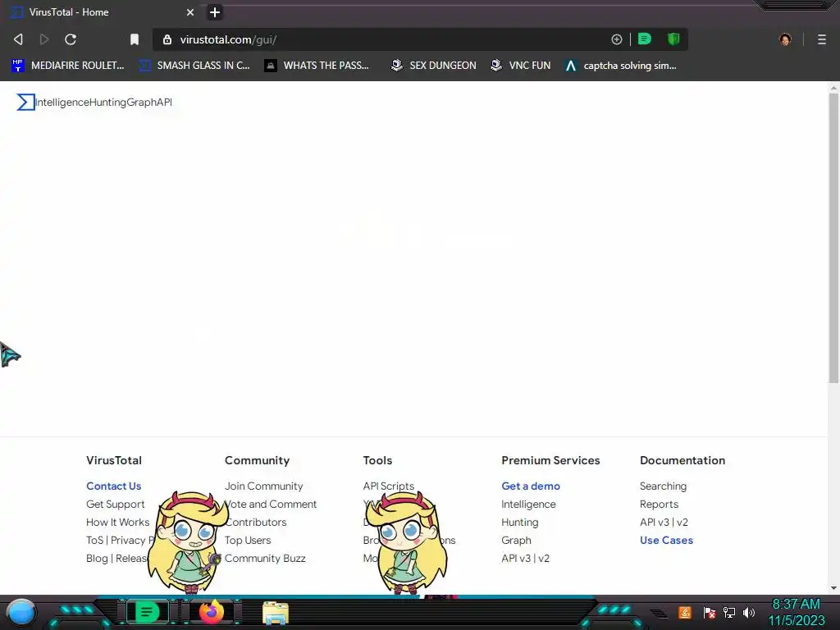
Task: Open Graph under Premium Services
Action: (516, 540)
